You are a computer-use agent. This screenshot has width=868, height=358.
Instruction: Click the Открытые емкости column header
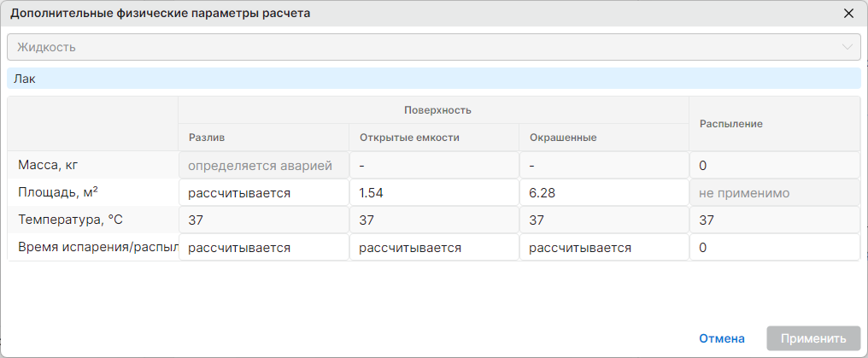[x=434, y=138]
